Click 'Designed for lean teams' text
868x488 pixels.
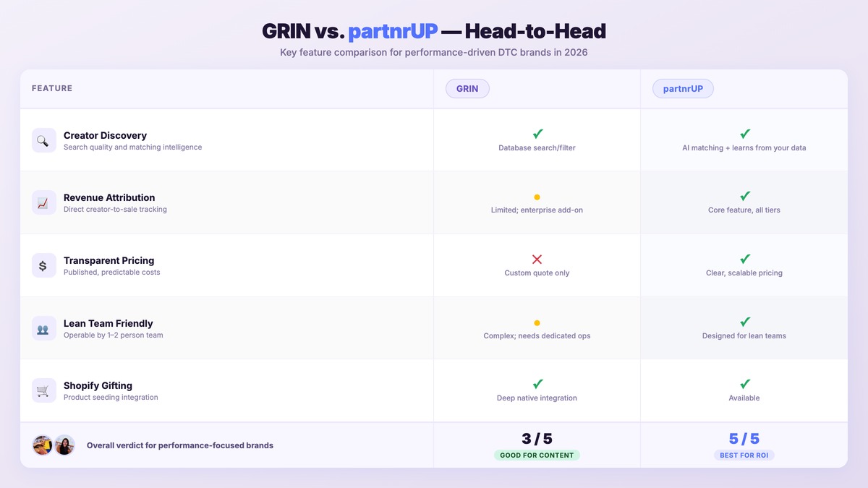(x=744, y=336)
